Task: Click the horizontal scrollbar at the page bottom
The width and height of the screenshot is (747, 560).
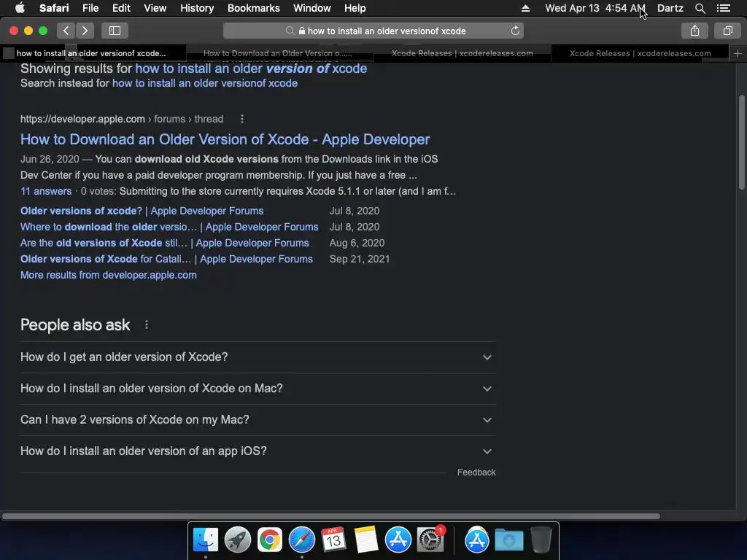Action: (331, 516)
